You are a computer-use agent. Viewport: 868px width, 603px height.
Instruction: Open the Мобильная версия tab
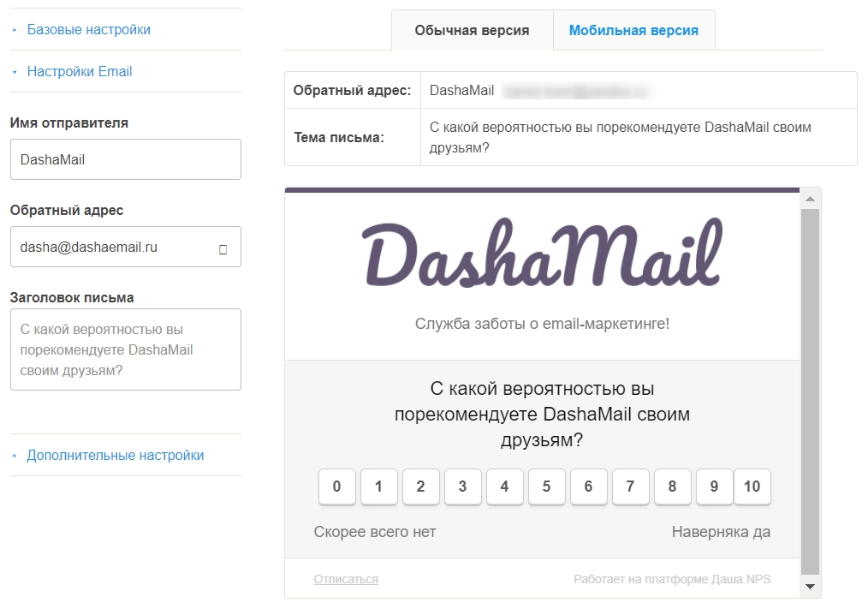(633, 31)
